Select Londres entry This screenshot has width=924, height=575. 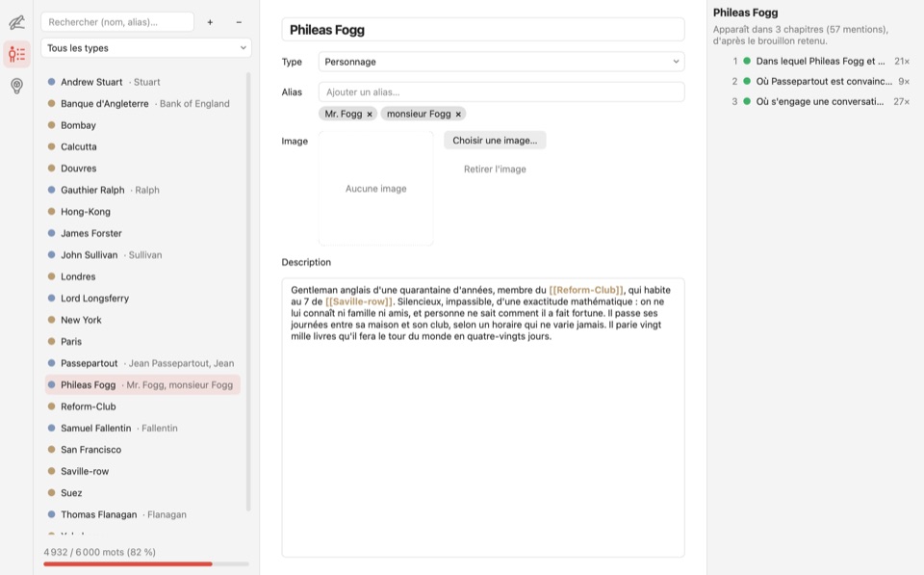coord(142,276)
